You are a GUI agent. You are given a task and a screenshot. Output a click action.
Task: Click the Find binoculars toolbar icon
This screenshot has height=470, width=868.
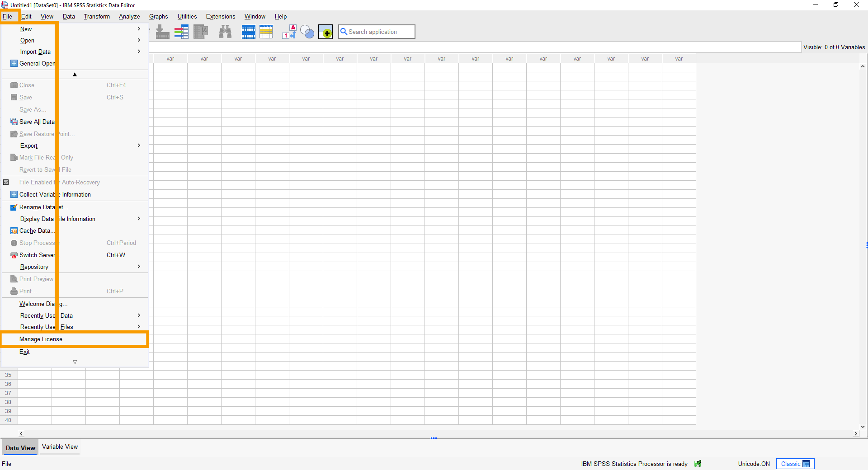pyautogui.click(x=225, y=32)
